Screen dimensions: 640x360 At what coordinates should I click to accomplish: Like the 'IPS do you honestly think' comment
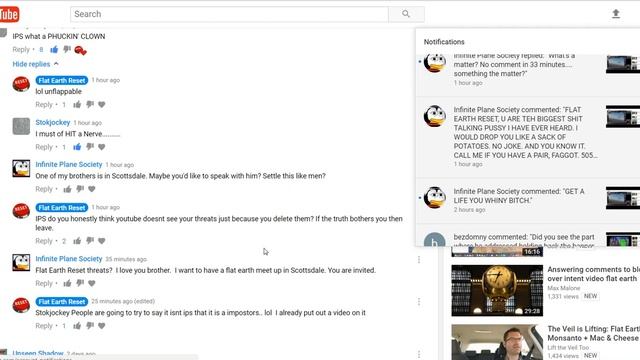point(77,241)
